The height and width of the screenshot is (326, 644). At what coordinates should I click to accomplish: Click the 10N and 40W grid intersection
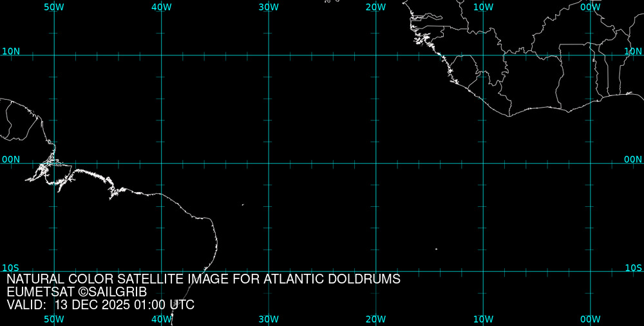point(161,55)
